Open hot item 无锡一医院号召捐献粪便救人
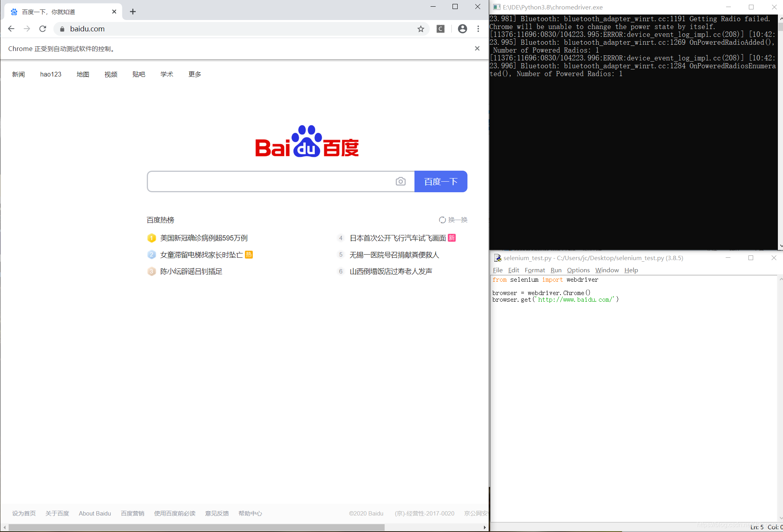 tap(394, 255)
